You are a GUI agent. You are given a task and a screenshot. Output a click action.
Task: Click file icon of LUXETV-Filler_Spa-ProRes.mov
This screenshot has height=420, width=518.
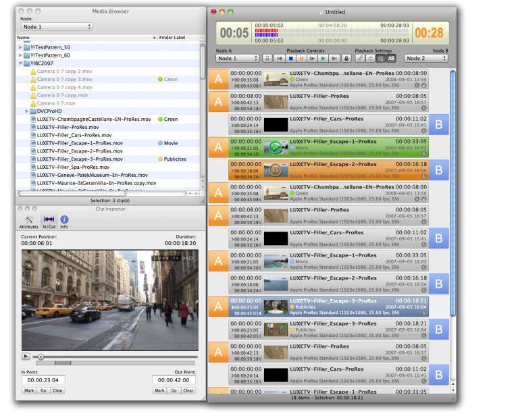(33, 167)
